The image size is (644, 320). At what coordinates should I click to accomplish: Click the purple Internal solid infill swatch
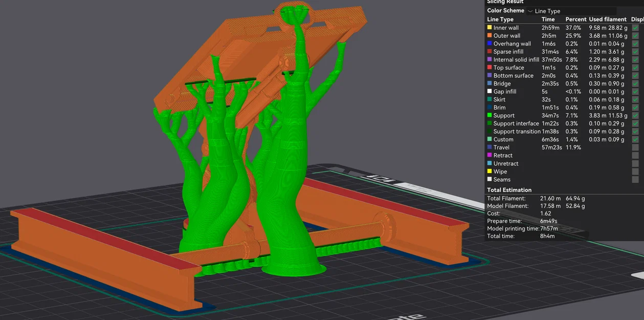[490, 59]
